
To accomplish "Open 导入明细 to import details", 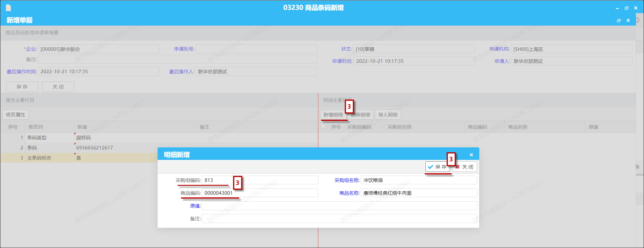I will click(x=388, y=115).
